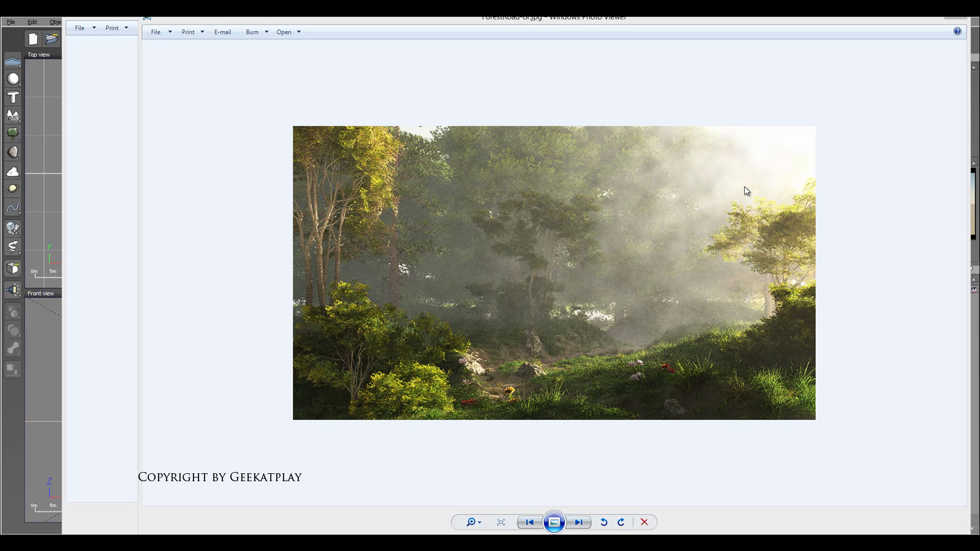Click the greyed-out boolean objects icon
The width and height of the screenshot is (980, 551).
coord(13,312)
